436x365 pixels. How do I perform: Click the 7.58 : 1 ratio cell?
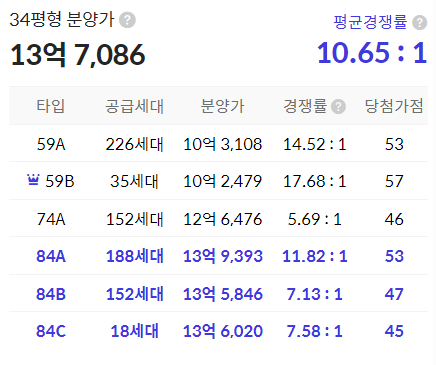point(315,331)
